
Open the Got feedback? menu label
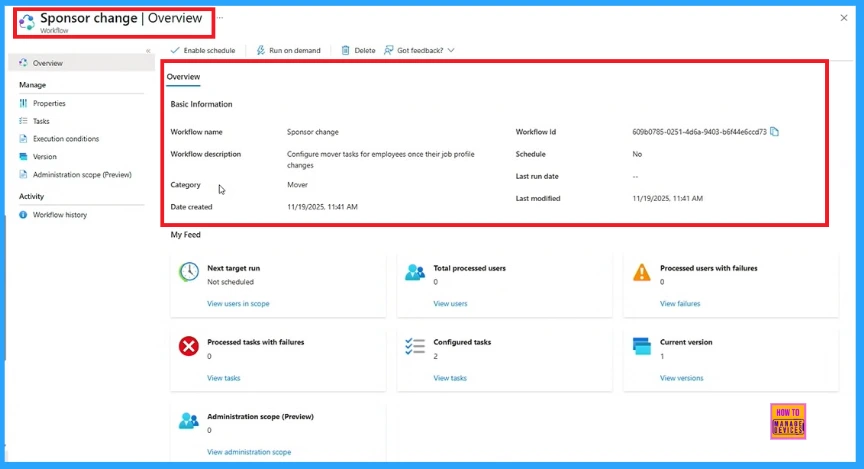[x=420, y=50]
